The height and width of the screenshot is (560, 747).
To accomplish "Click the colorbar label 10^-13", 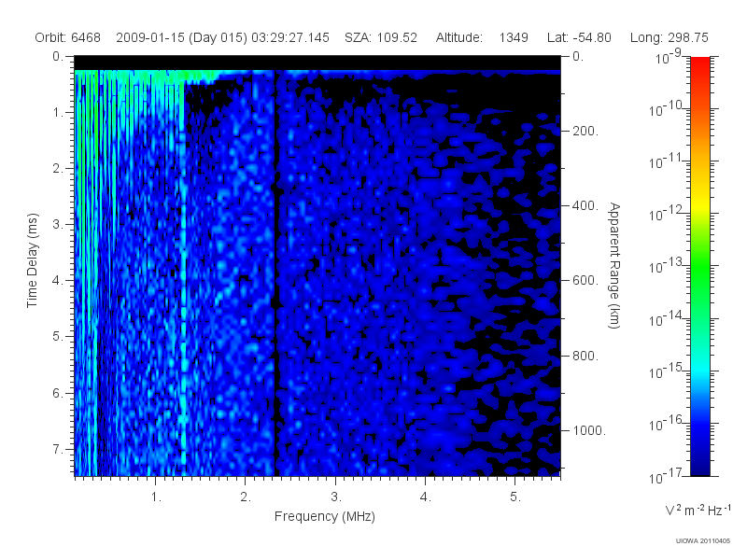I will [667, 266].
